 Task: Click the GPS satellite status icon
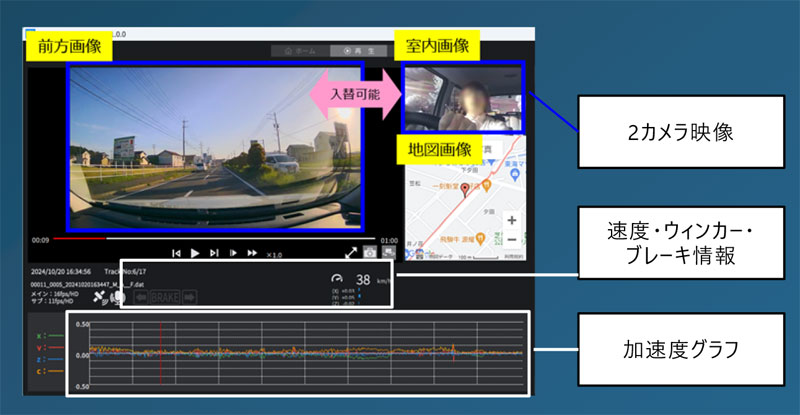(99, 297)
